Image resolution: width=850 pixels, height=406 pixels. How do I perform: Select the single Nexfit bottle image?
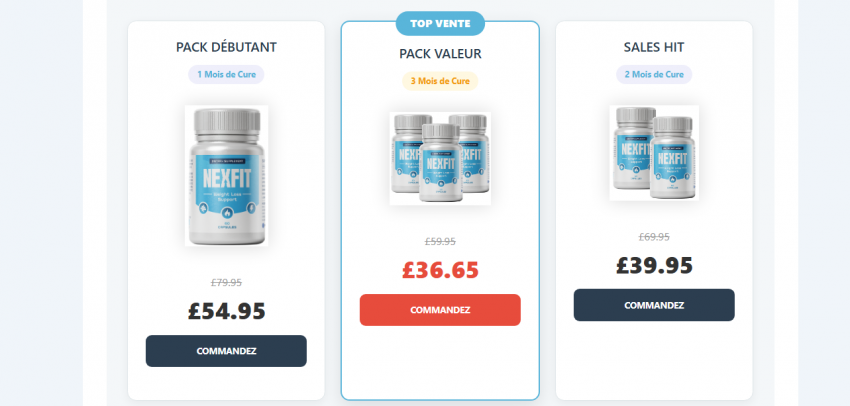(226, 176)
